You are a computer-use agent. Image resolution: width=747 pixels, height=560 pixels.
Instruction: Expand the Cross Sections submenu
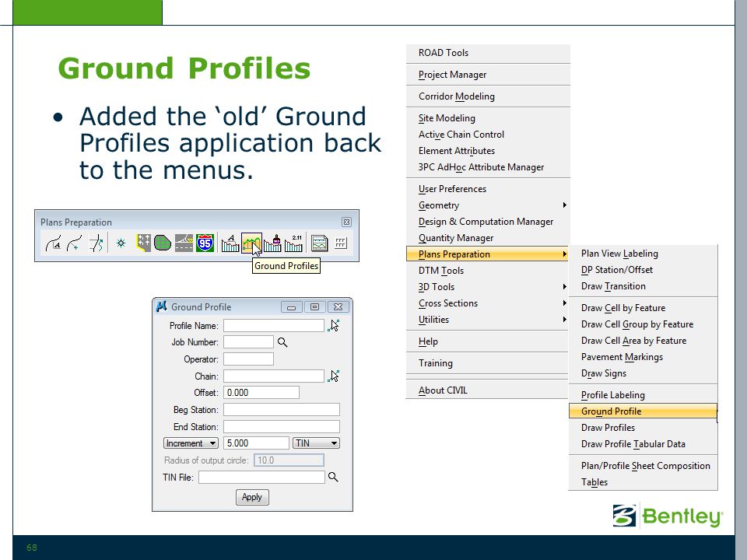(x=488, y=303)
